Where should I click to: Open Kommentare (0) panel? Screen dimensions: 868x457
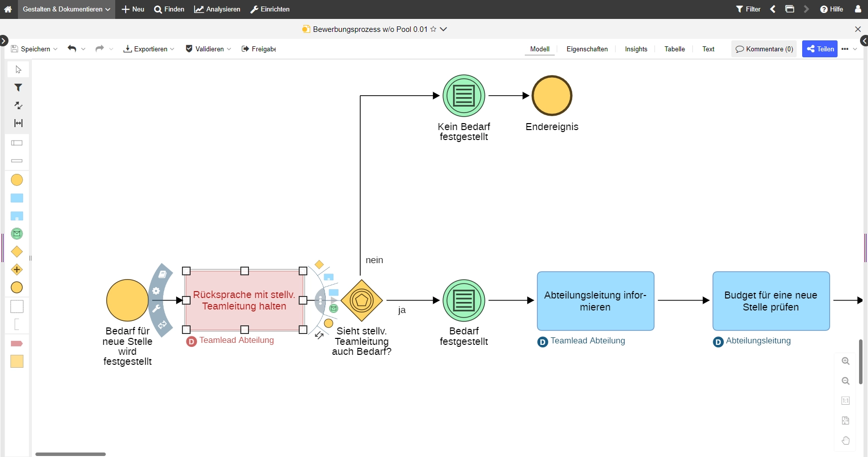[764, 49]
